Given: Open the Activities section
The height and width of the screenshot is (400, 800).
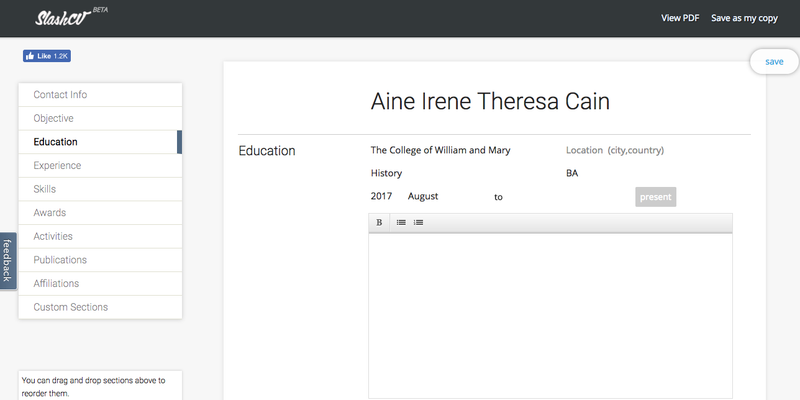Looking at the screenshot, I should pos(101,236).
